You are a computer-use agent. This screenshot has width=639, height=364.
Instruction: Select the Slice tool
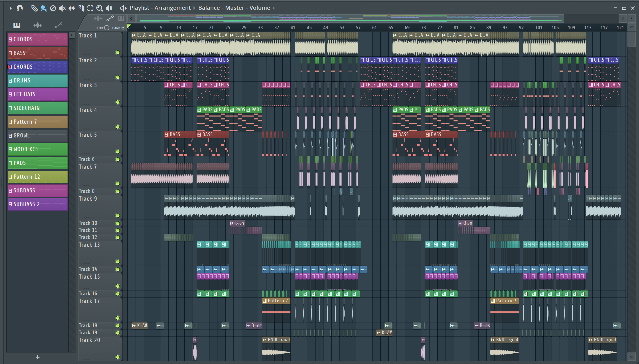(81, 8)
